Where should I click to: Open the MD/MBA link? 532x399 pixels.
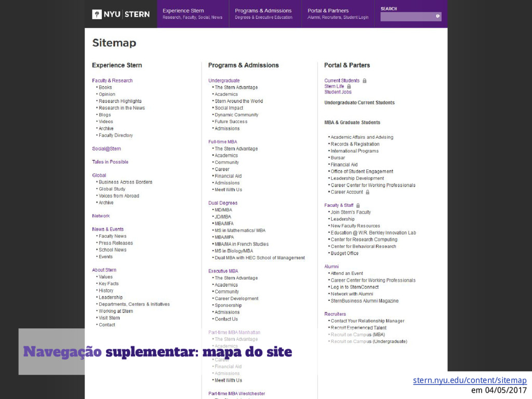pos(223,210)
